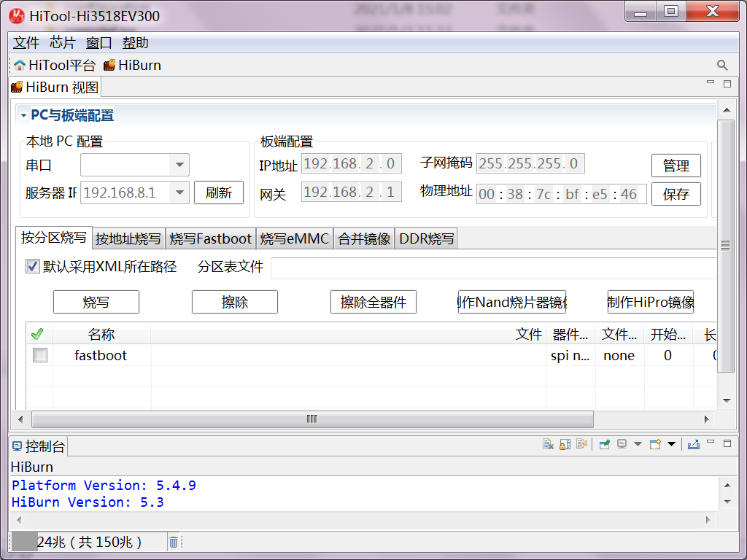The height and width of the screenshot is (560, 747).
Task: Click the IP地址 address field
Action: pyautogui.click(x=351, y=163)
